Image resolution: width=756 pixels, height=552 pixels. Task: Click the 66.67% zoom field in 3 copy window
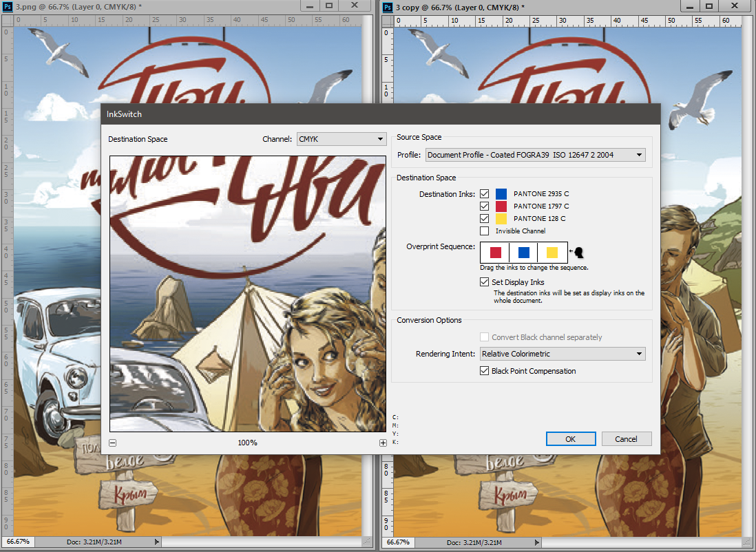[x=398, y=542]
